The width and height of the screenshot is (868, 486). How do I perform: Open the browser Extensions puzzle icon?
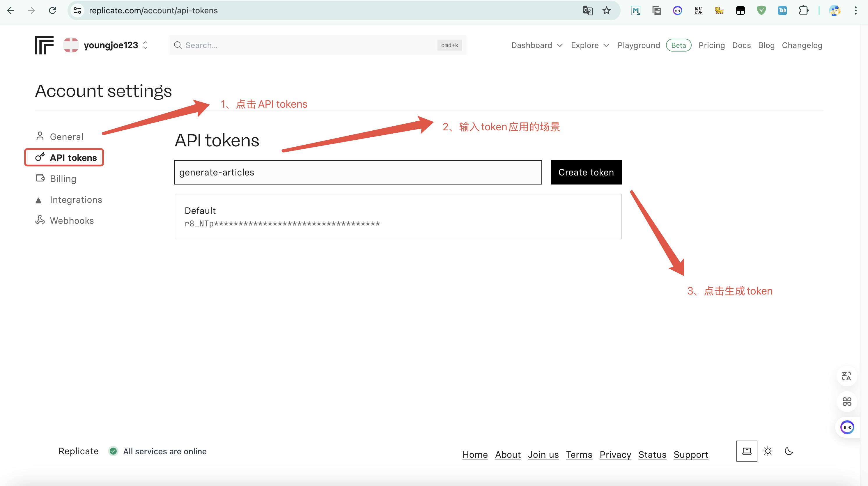tap(804, 10)
